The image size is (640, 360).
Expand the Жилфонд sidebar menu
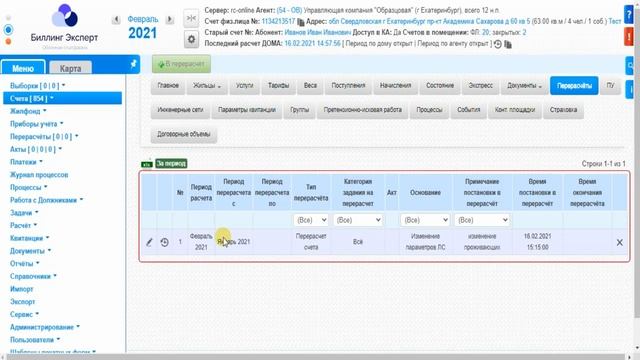28,111
